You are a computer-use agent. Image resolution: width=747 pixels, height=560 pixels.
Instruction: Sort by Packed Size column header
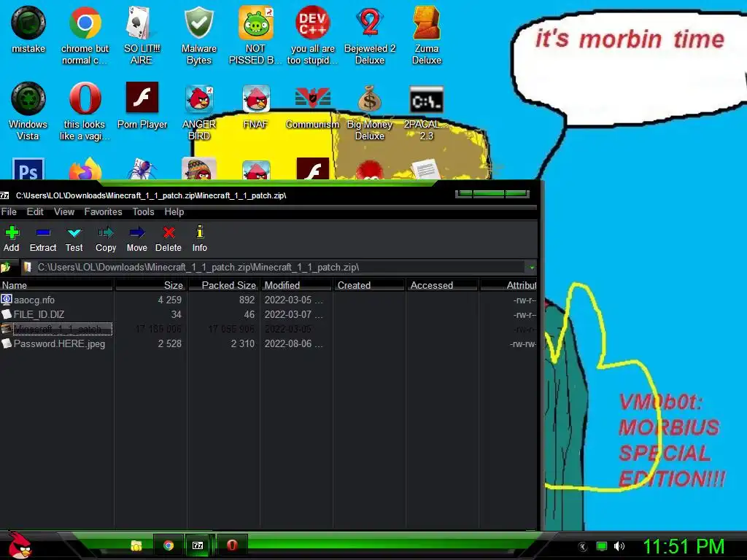coord(224,285)
